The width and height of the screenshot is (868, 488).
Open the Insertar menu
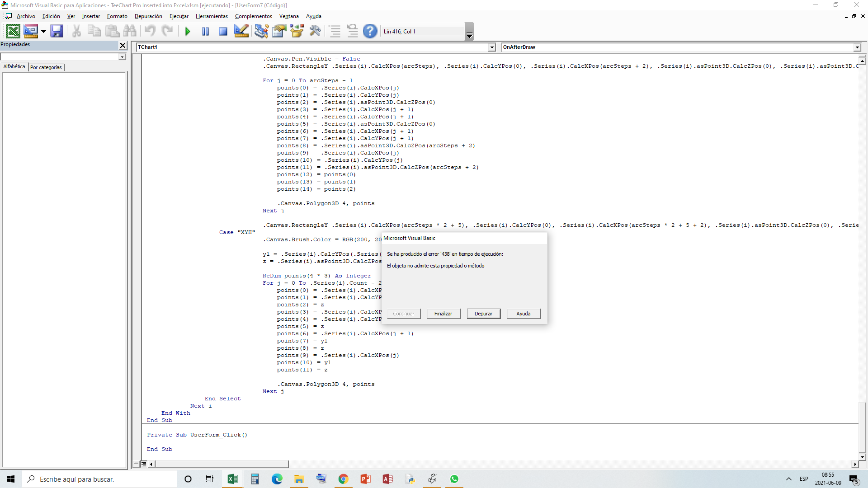[91, 16]
